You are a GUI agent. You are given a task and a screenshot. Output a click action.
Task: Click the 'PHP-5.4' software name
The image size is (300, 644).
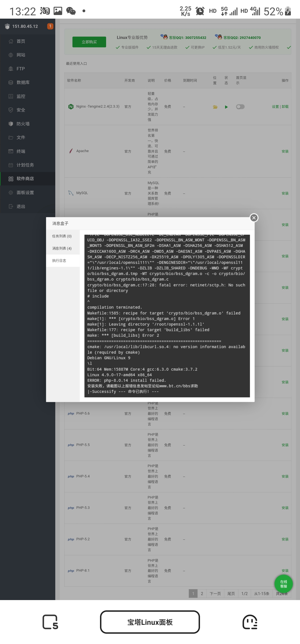(83, 476)
